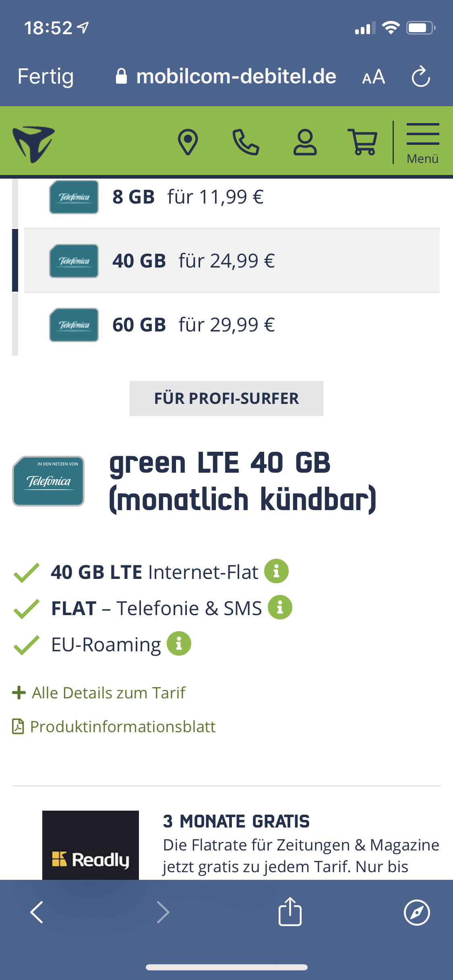The image size is (453, 980).
Task: Show info for EU-Roaming
Action: click(179, 643)
